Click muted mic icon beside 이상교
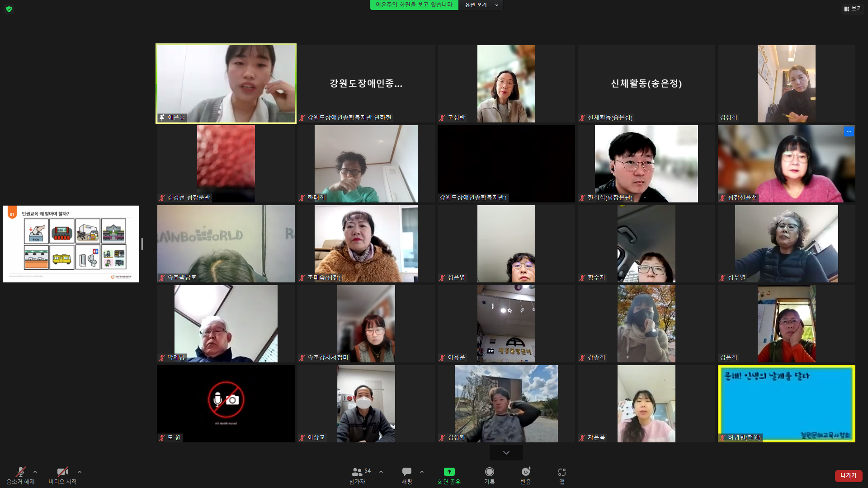This screenshot has width=868, height=488. point(302,438)
